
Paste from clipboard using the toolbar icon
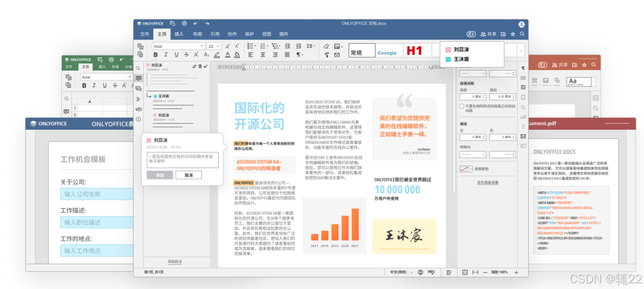(140, 54)
